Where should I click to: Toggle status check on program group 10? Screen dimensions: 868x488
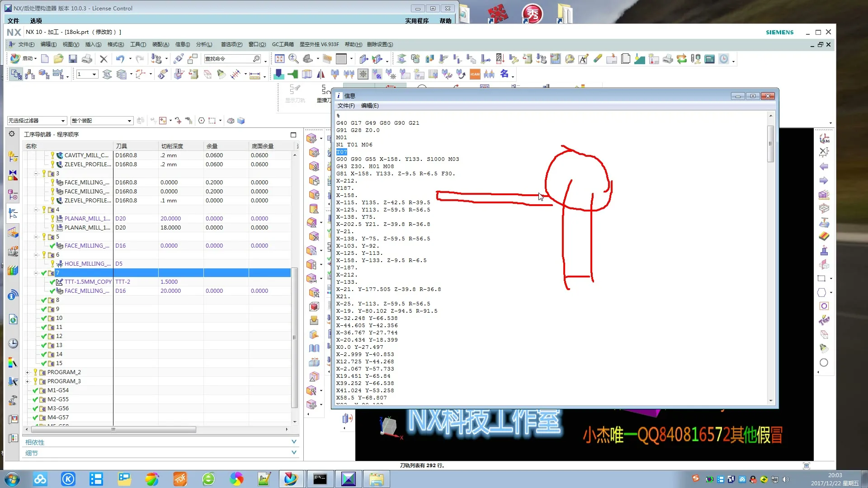tap(44, 318)
